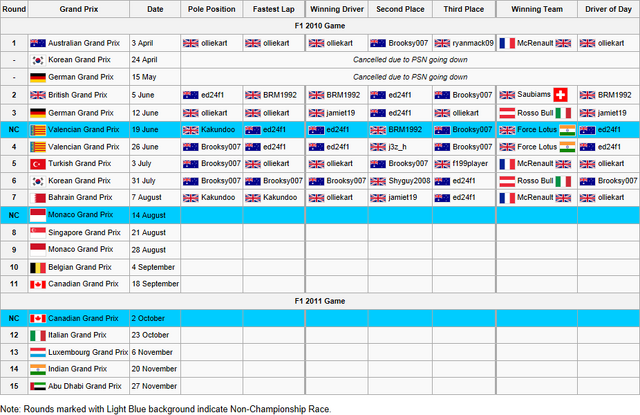Screen dimensions: 640x415
Task: Click the Monaco flag in the 28 August row
Action: [38, 249]
